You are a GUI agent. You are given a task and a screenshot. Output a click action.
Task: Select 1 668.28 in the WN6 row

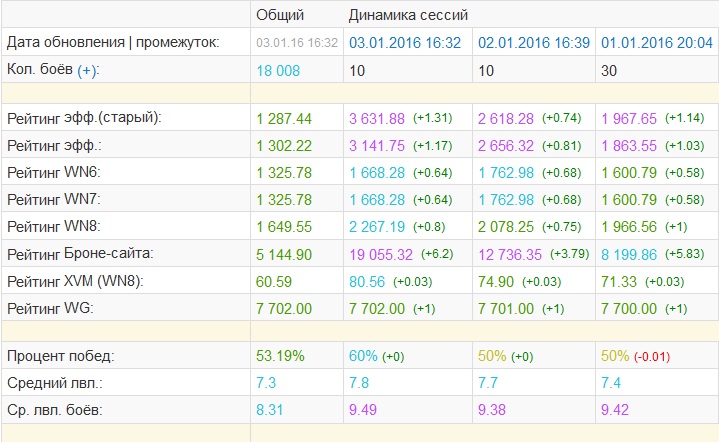[x=377, y=173]
